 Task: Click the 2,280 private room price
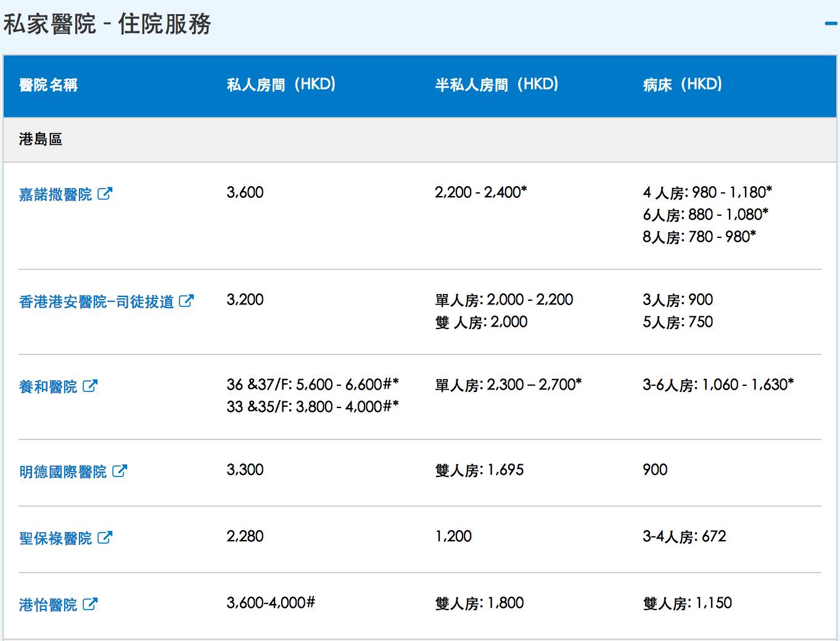[x=245, y=536]
